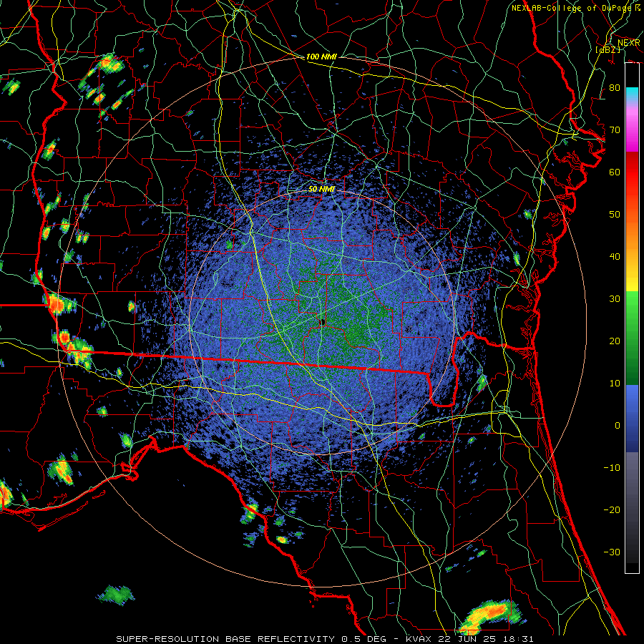
Task: Click the NEXR label above the color scale
Action: pos(629,43)
